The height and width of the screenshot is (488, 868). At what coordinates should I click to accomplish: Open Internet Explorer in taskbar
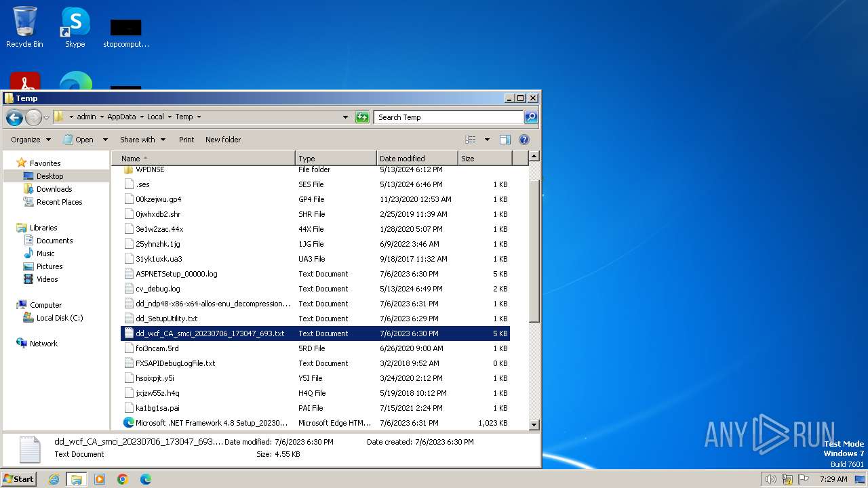tap(54, 479)
